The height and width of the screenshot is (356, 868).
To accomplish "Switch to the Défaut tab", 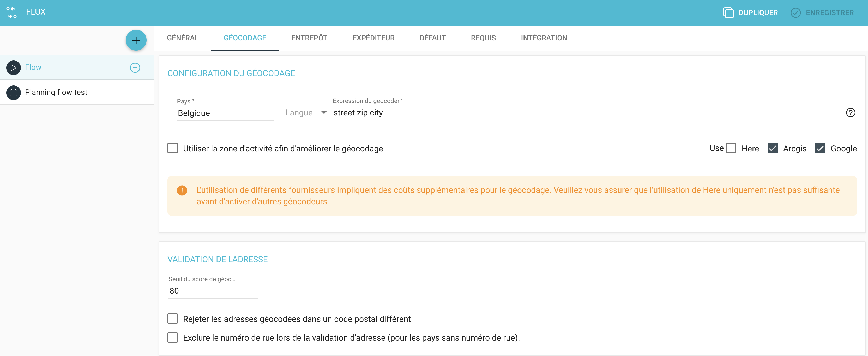I will click(433, 38).
